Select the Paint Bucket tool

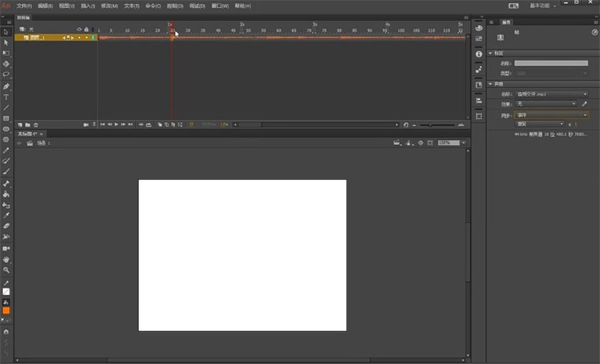click(x=6, y=195)
